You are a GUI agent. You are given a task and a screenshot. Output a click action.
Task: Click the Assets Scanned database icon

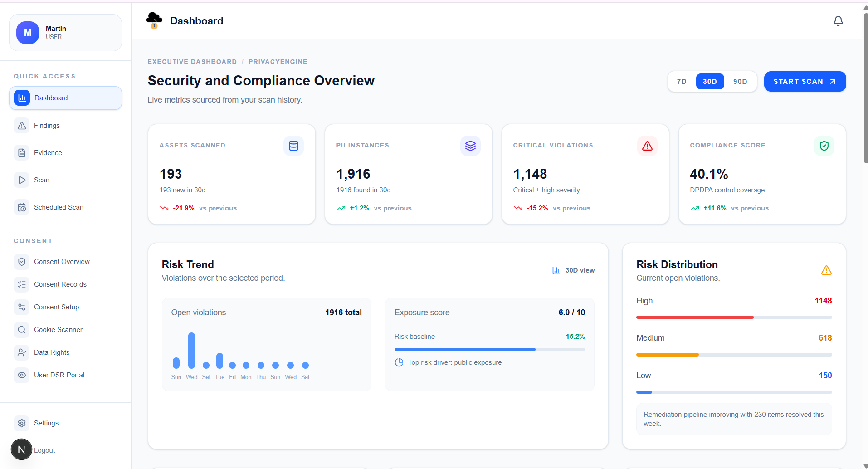tap(293, 146)
